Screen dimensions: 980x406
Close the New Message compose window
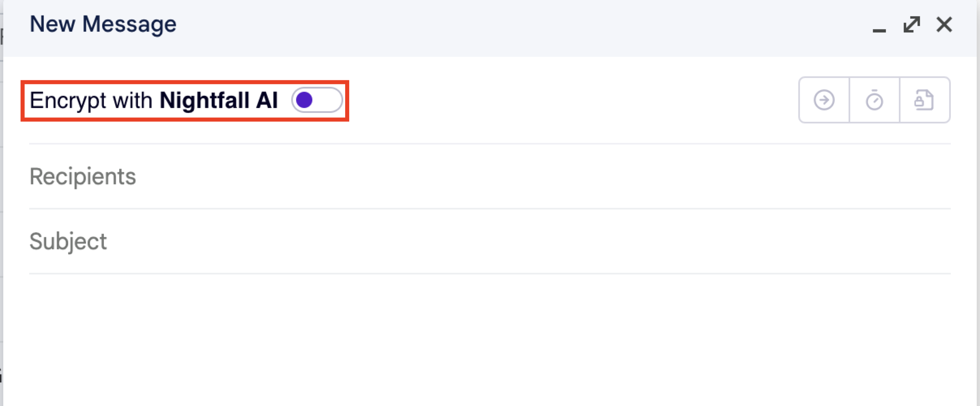coord(944,25)
